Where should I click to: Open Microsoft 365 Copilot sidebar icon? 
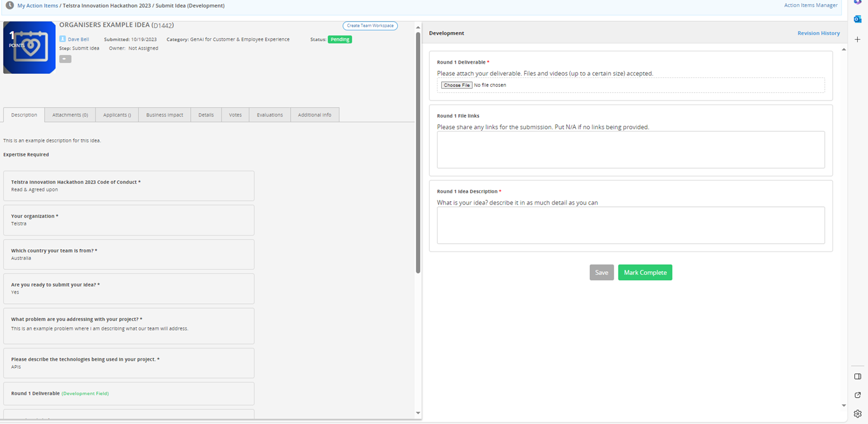(x=857, y=2)
